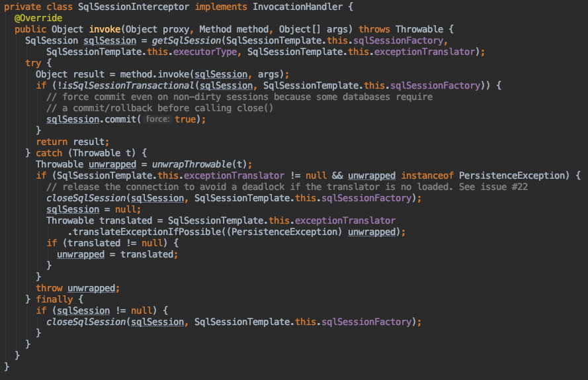Click the 'finally' keyword
Screen dimensions: 588x380
(x=54, y=300)
